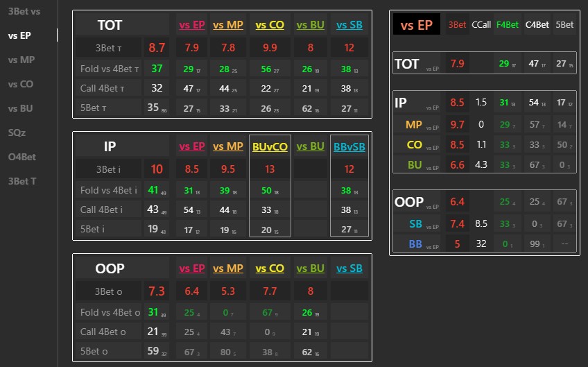Open BUvCO column in IP table
Viewport: 588px width, 367px height.
(270, 146)
